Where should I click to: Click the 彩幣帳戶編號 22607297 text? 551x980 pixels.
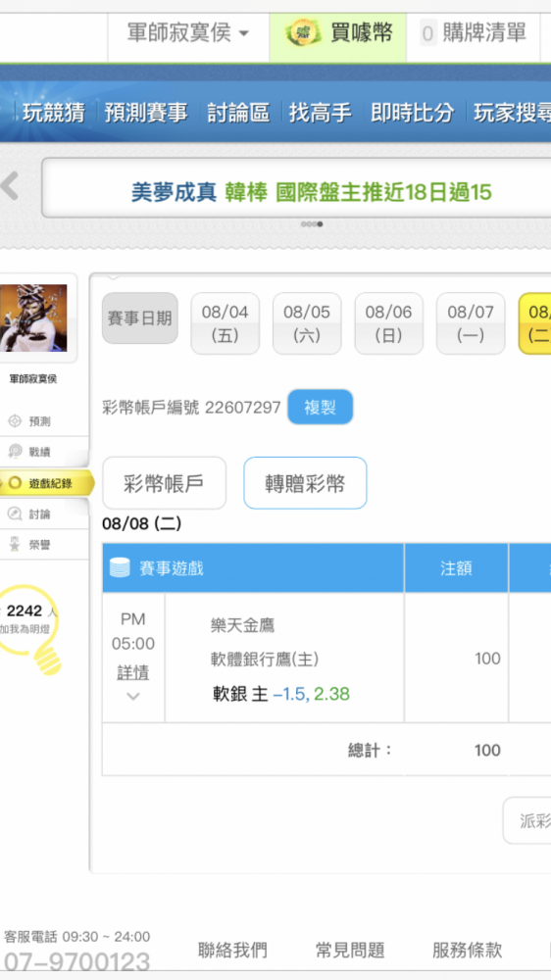(x=191, y=408)
